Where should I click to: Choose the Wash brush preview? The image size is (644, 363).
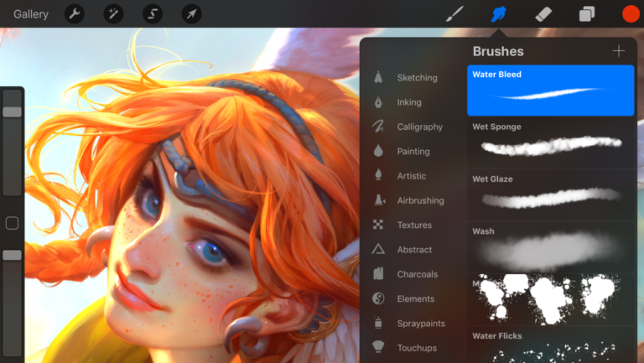pos(550,246)
